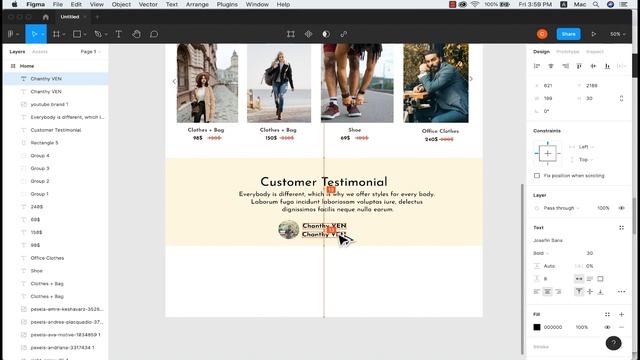Image resolution: width=640 pixels, height=360 pixels.
Task: Select auto width text resizing
Action: pos(579,279)
